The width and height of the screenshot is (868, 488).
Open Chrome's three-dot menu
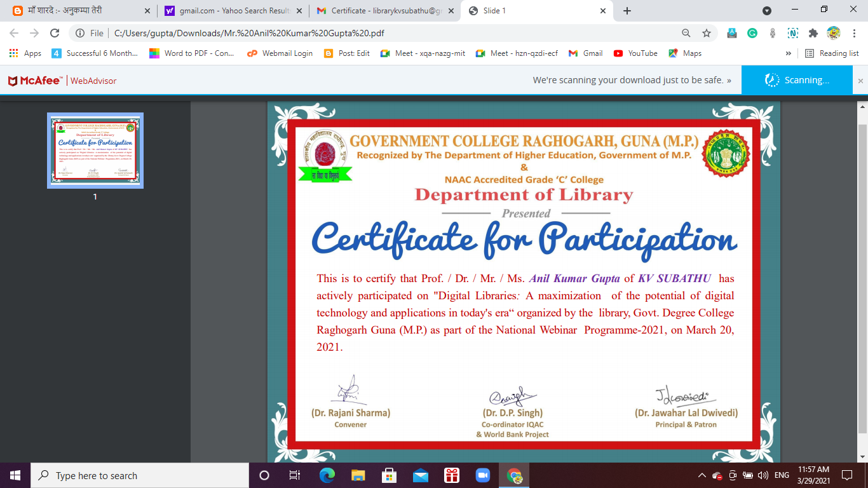853,33
